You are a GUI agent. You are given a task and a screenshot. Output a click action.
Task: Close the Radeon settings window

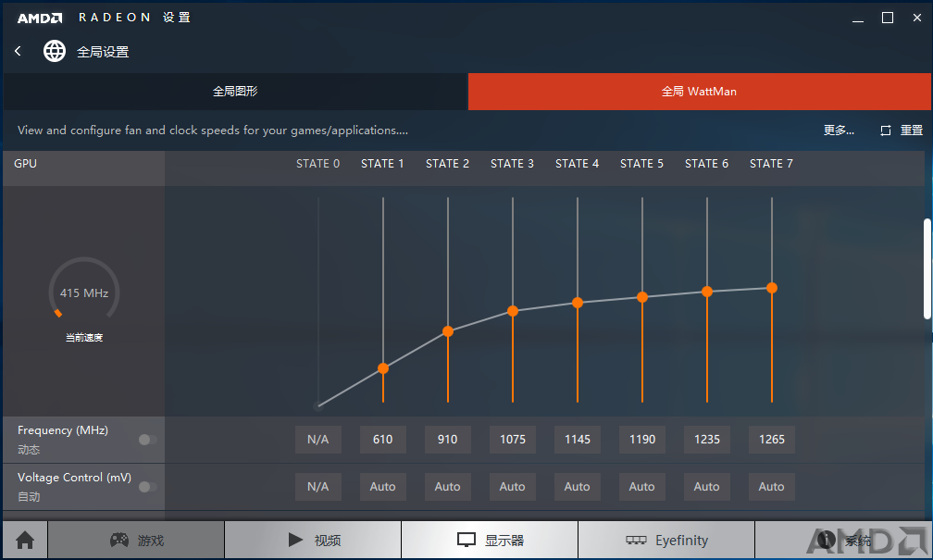tap(917, 18)
